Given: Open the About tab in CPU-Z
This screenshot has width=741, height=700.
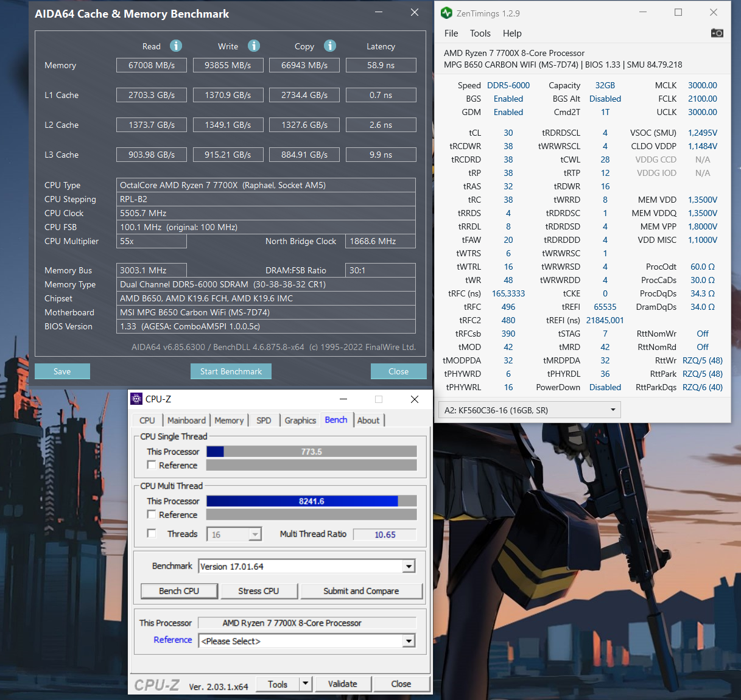Looking at the screenshot, I should 368,421.
